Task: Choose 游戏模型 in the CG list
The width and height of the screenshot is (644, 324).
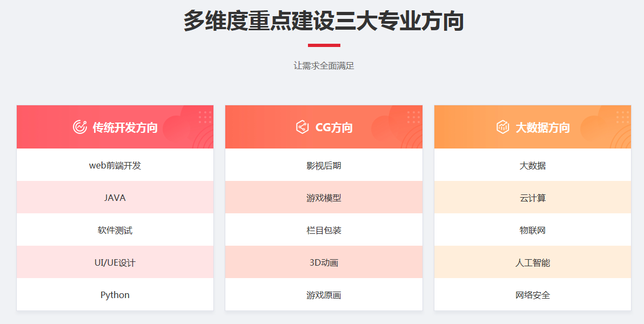Action: point(324,198)
